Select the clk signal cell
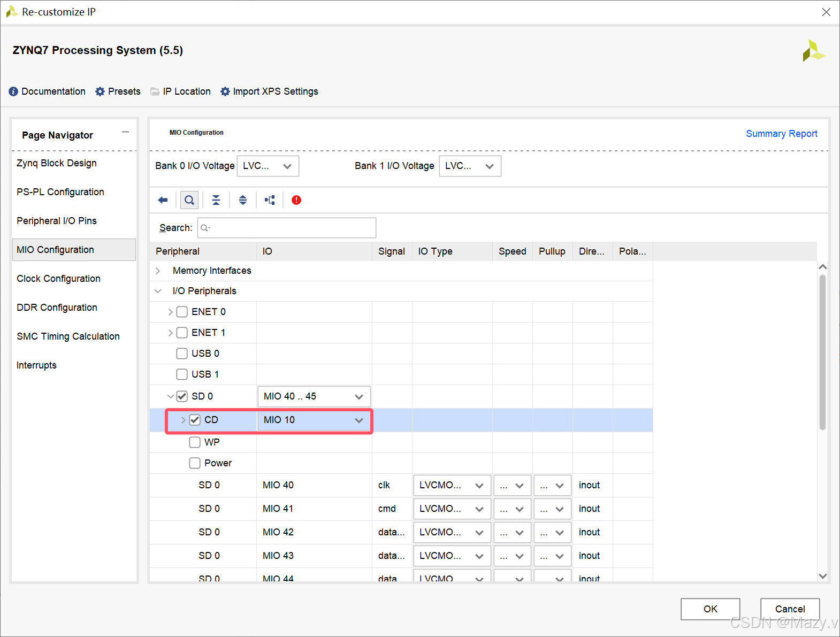 point(392,485)
